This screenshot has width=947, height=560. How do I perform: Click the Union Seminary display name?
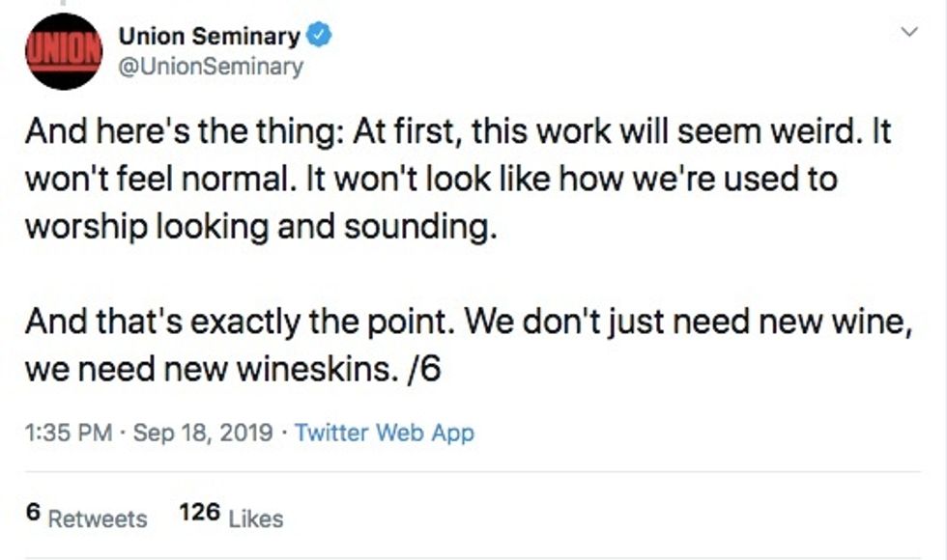click(209, 37)
